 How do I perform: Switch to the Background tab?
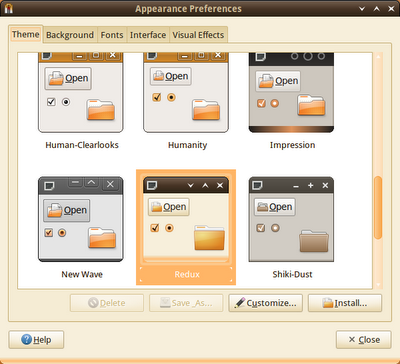coord(70,35)
